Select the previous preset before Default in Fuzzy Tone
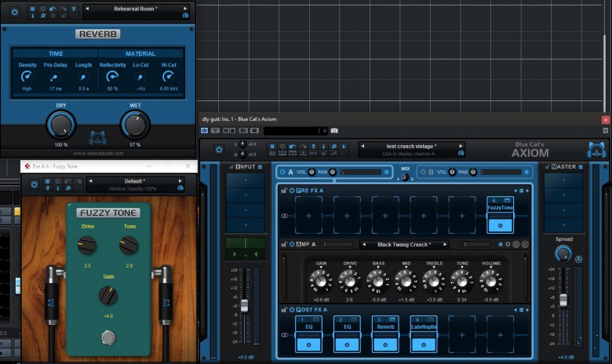The width and height of the screenshot is (612, 364). (90, 181)
